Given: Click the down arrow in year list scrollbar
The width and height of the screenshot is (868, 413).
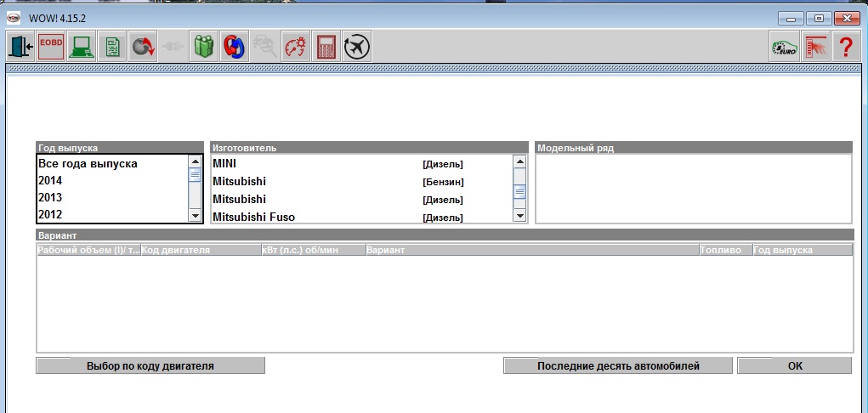Looking at the screenshot, I should point(196,215).
